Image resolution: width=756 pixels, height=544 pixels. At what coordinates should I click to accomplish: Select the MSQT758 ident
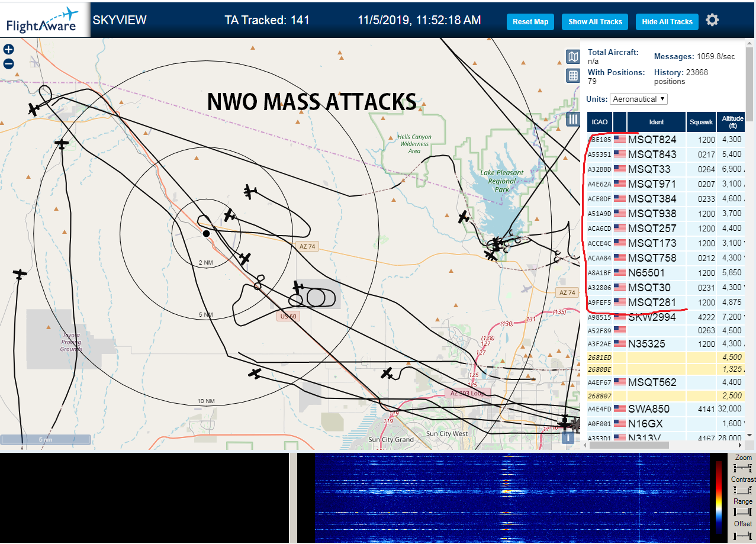[652, 258]
